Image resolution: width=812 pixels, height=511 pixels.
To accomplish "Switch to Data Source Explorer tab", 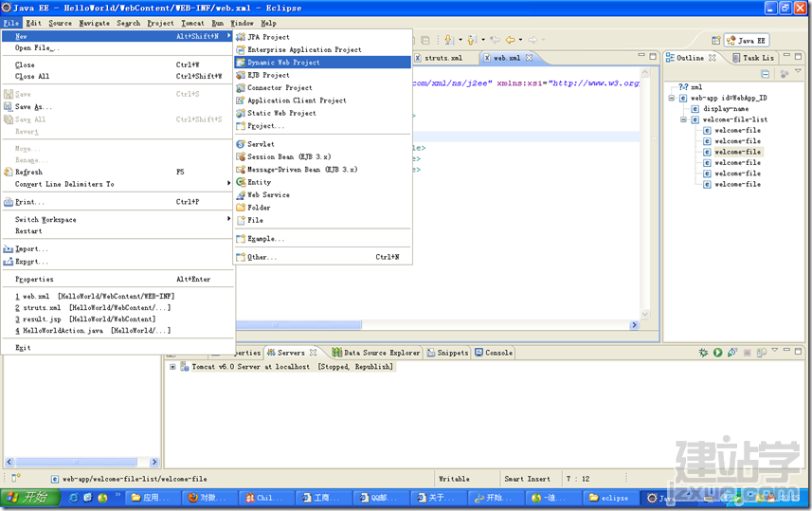I will click(x=376, y=353).
